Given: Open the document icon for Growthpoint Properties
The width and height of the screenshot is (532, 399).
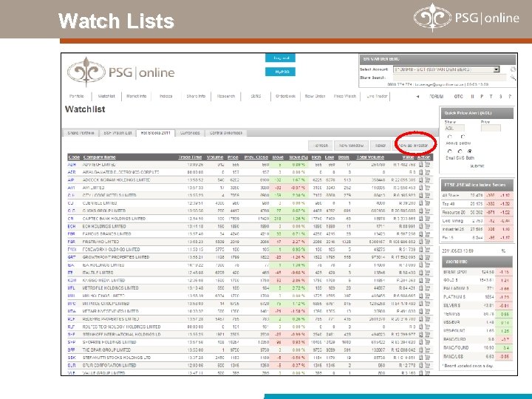Looking at the screenshot, I should click(x=420, y=258).
